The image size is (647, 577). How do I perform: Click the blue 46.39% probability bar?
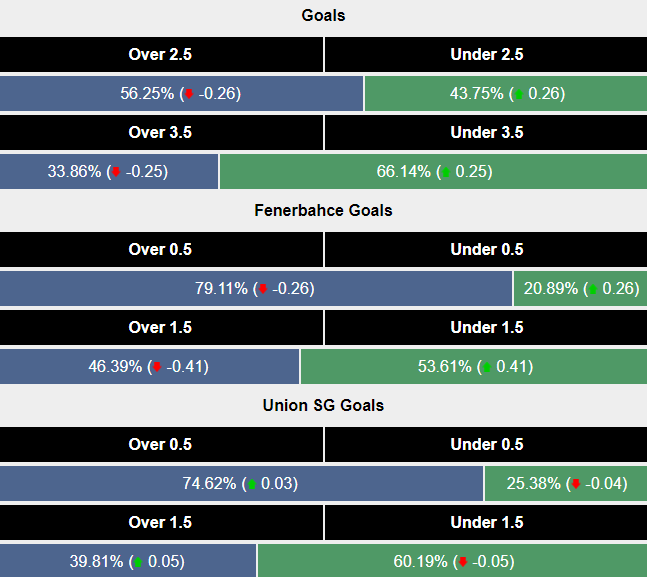click(149, 367)
